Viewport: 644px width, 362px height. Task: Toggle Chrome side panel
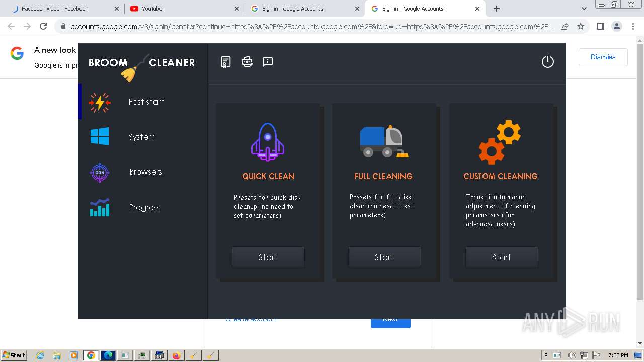(x=600, y=26)
